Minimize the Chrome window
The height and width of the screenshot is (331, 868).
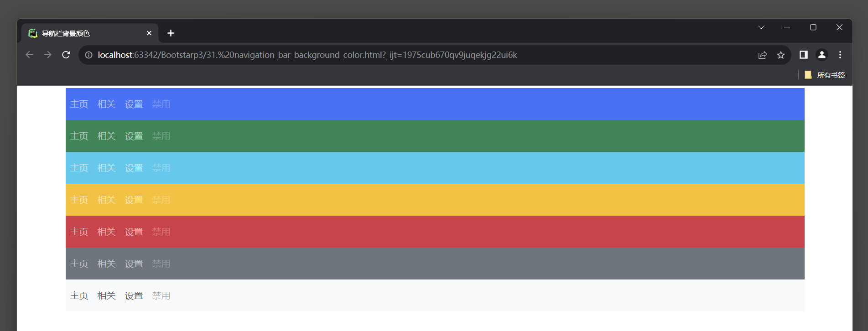[x=787, y=27]
